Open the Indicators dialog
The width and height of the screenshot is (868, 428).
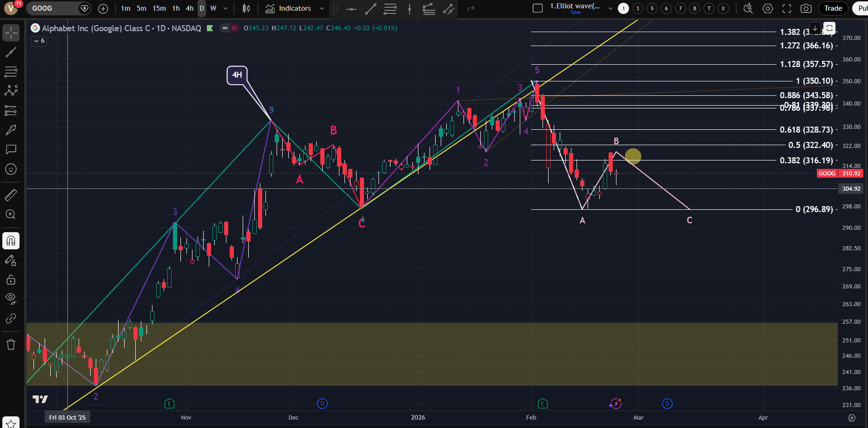click(x=288, y=8)
